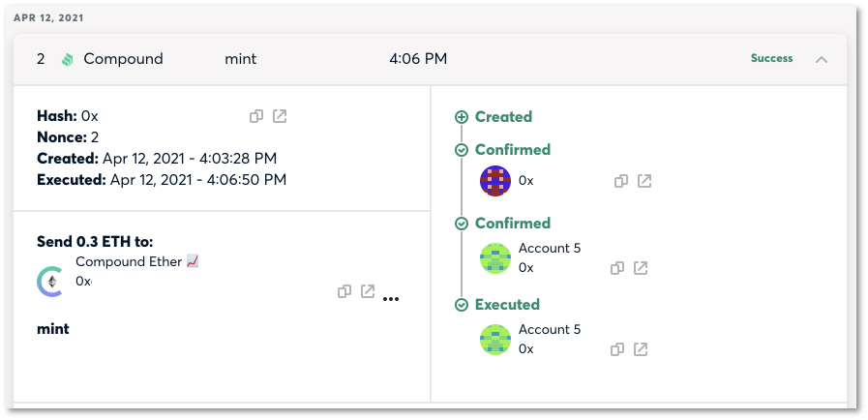Click the red-blue identicon avatar
Image resolution: width=868 pixels, height=420 pixels.
[x=494, y=180]
